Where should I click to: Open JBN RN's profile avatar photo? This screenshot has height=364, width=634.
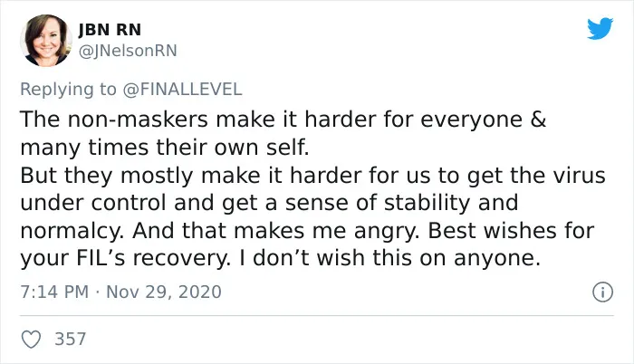click(x=46, y=41)
